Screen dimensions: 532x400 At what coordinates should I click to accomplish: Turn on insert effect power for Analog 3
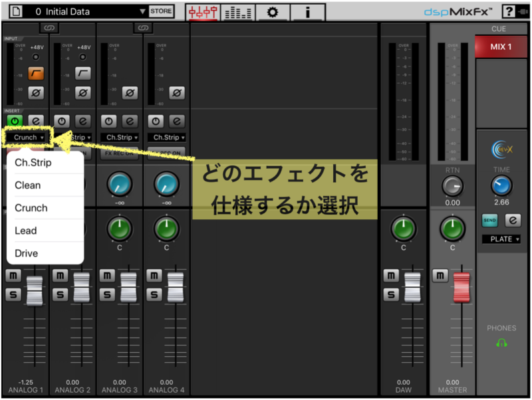[108, 121]
